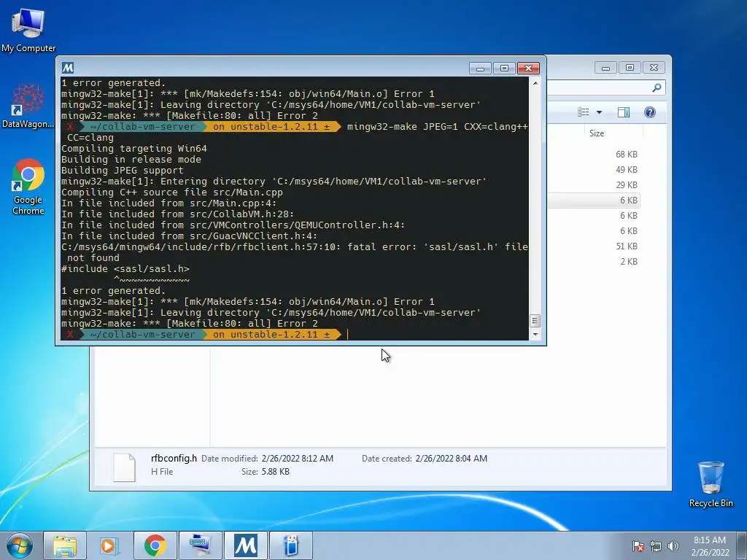
Task: Open the DataWagon desktop shortcut
Action: tap(28, 106)
